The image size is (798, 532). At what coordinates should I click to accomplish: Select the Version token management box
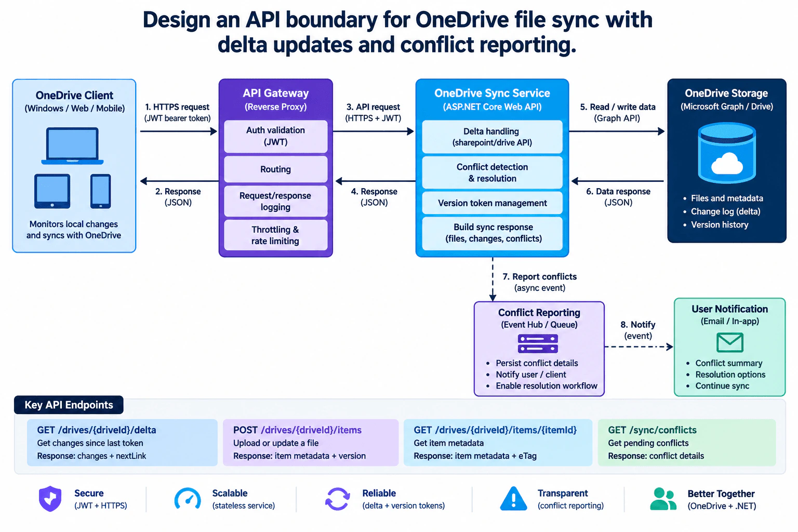493,203
